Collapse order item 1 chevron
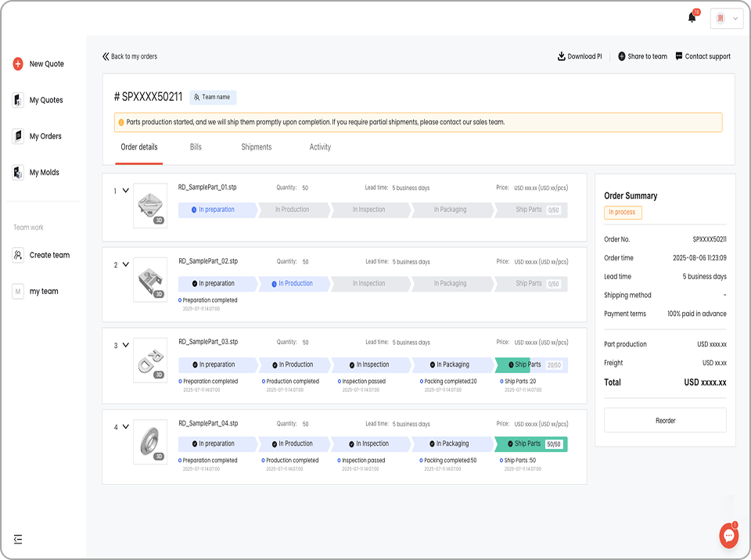Screen dimensions: 751x560 coord(125,191)
